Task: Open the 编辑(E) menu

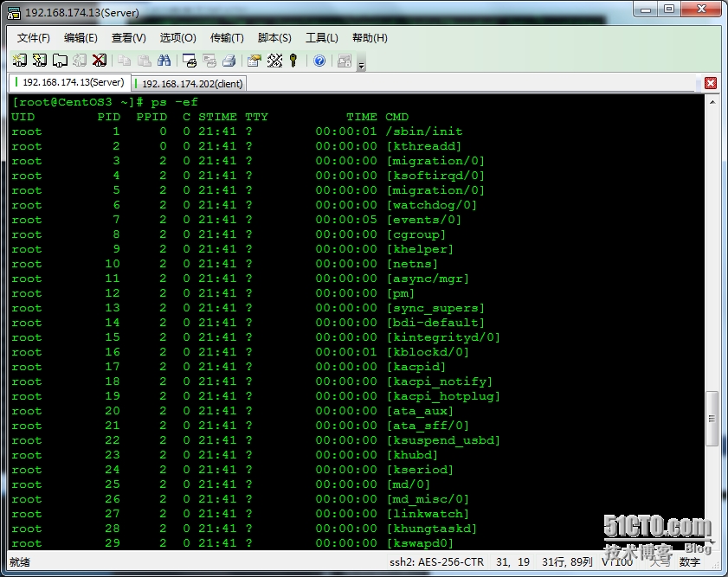Action: point(81,38)
